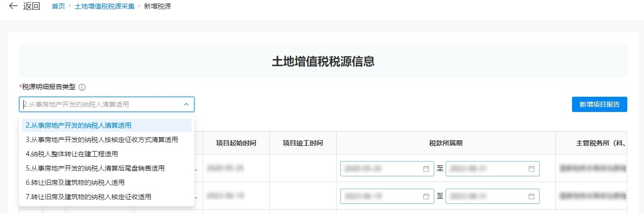Collapse the 税源明细报告类型 dropdown chevron

pyautogui.click(x=186, y=104)
